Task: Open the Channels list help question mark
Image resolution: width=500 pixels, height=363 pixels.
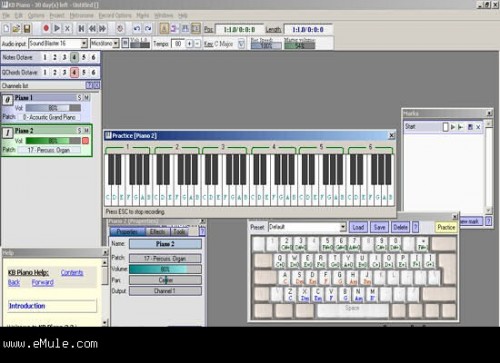Action: click(89, 85)
